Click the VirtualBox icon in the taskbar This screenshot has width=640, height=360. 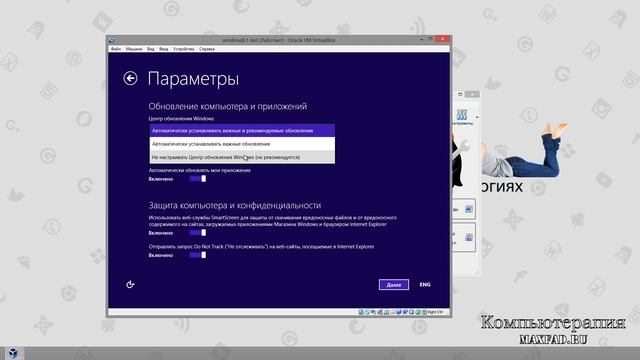13,353
